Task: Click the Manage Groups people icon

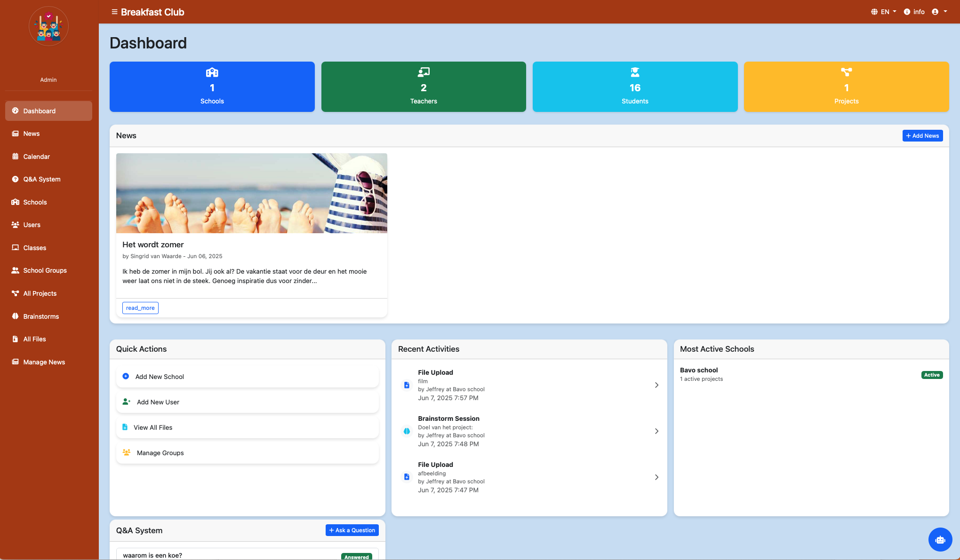Action: click(x=126, y=452)
